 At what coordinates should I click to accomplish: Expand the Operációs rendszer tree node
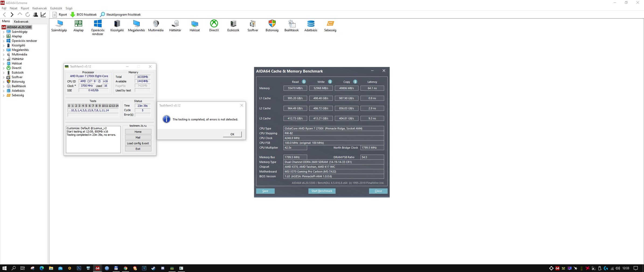click(4, 41)
